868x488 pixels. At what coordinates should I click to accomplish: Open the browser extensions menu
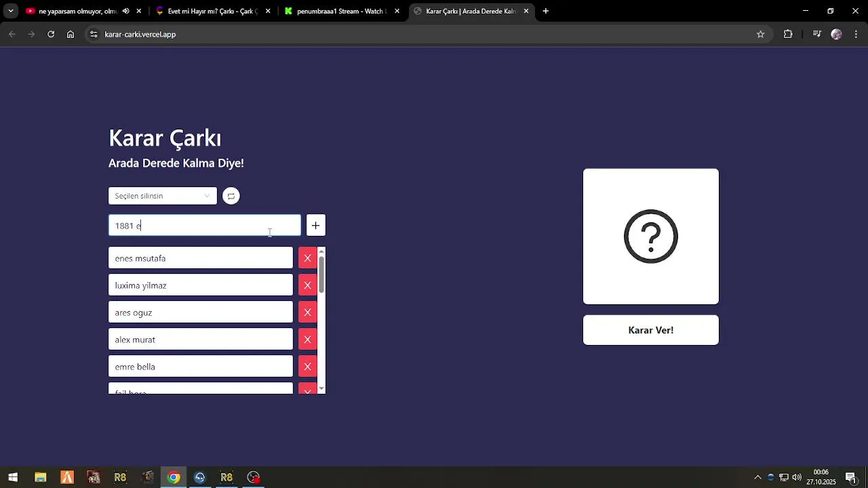[x=788, y=34]
